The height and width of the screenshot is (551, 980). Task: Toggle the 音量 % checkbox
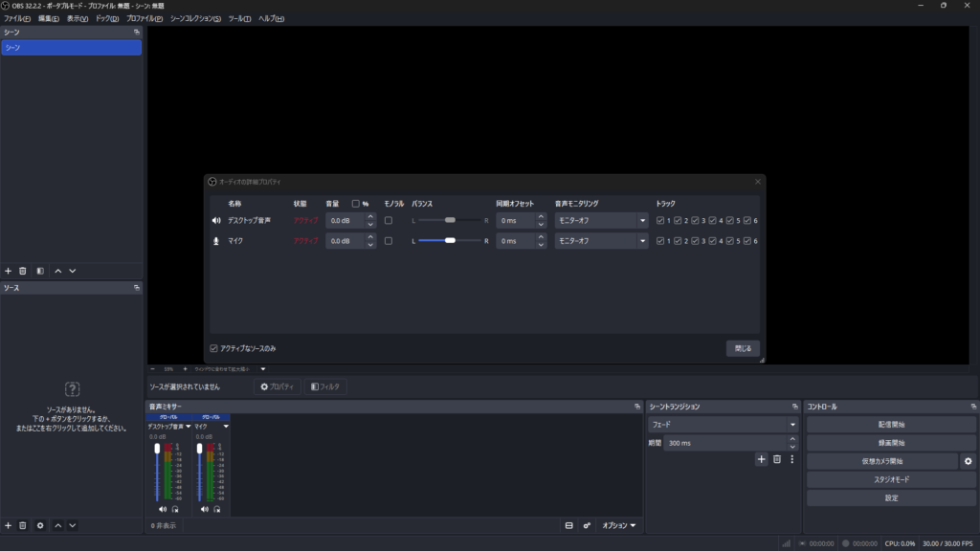click(356, 204)
